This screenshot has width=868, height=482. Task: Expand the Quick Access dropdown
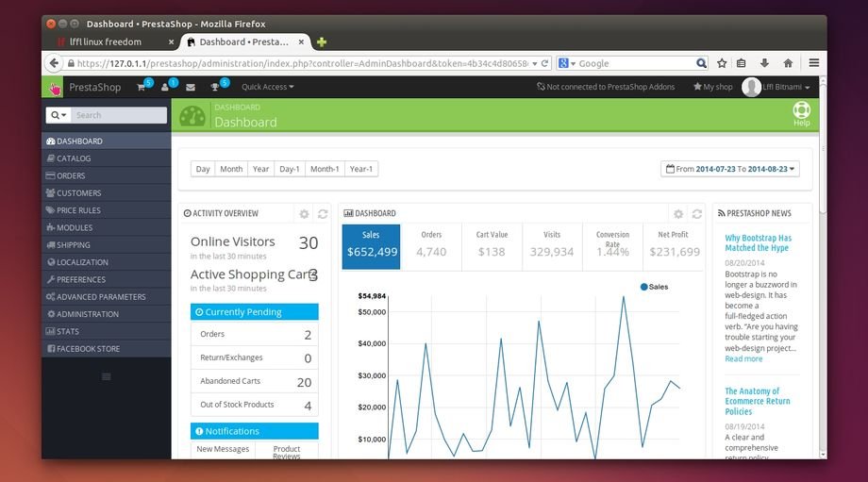tap(267, 87)
